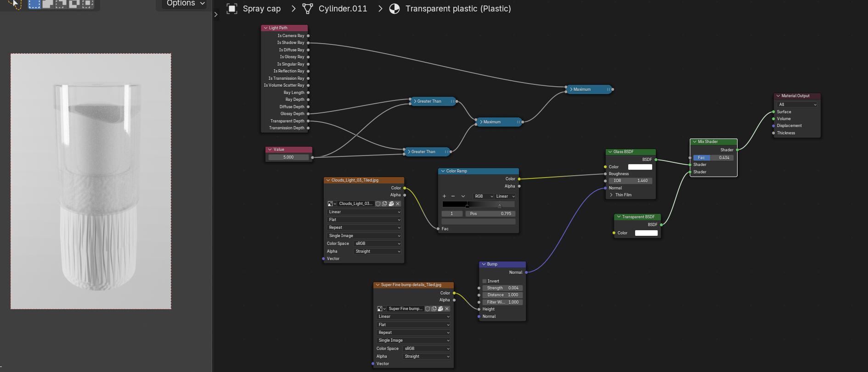Click the Spray cap object icon in breadcrumb
Image resolution: width=868 pixels, height=372 pixels.
click(232, 9)
